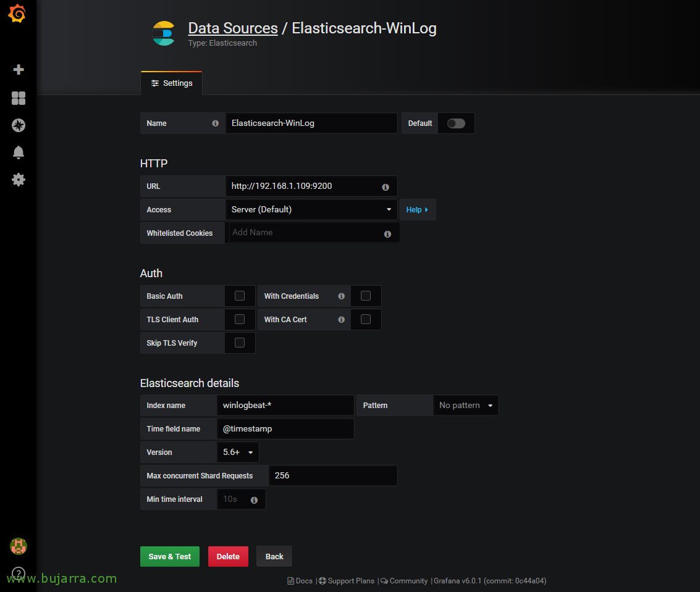
Task: Enable the With Credentials checkbox
Action: click(366, 296)
